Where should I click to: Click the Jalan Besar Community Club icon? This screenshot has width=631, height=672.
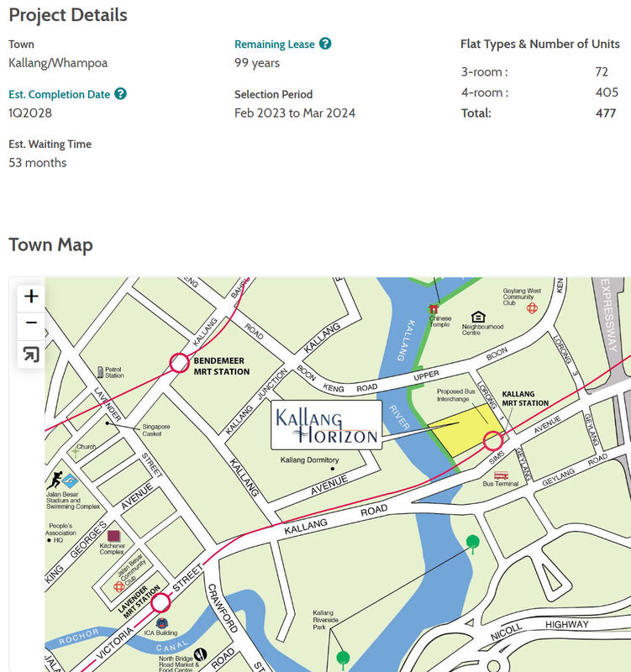click(x=118, y=587)
